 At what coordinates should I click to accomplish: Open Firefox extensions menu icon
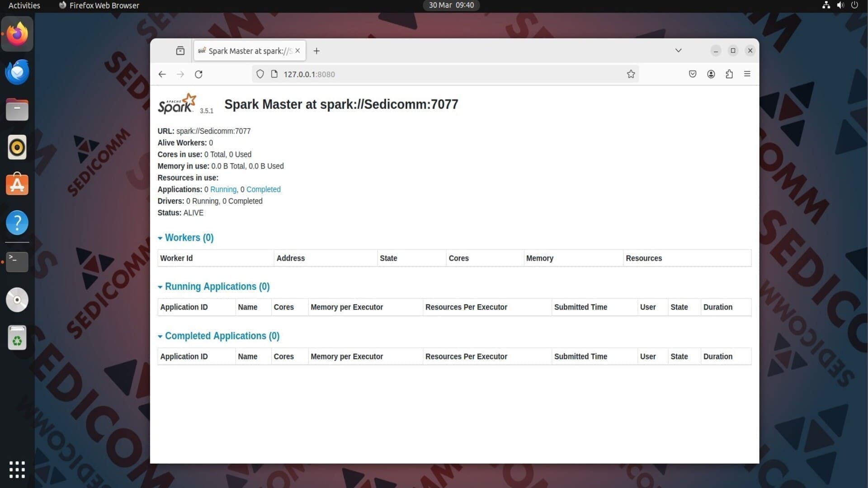729,74
